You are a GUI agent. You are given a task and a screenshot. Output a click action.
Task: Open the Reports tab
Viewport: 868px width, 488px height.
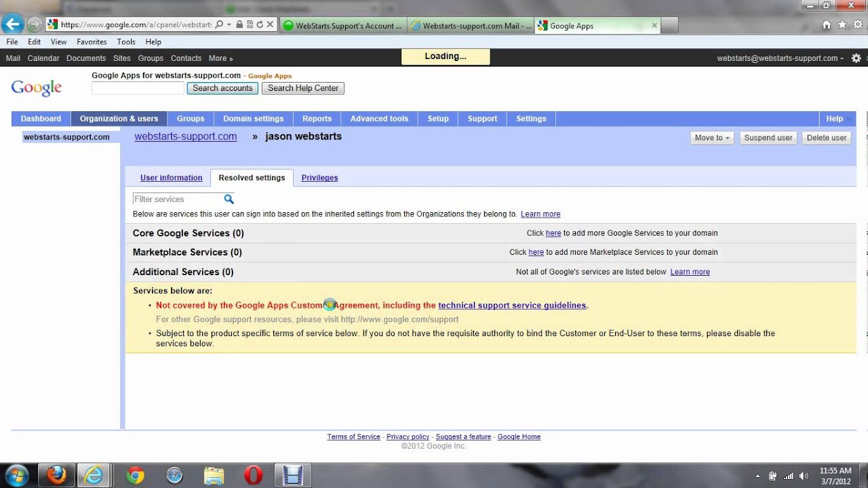(317, 119)
